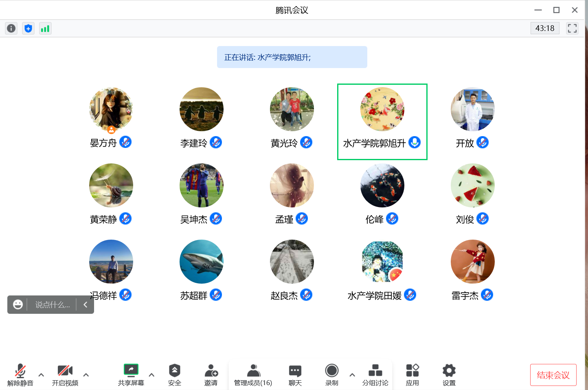
Task: Open 管理成员(16) members panel
Action: coord(253,375)
